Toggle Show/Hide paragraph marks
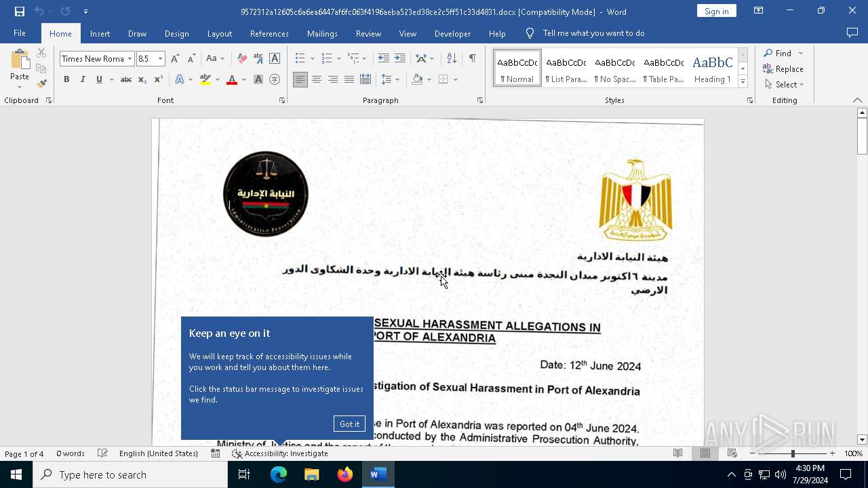Viewport: 868px width, 488px height. point(472,59)
